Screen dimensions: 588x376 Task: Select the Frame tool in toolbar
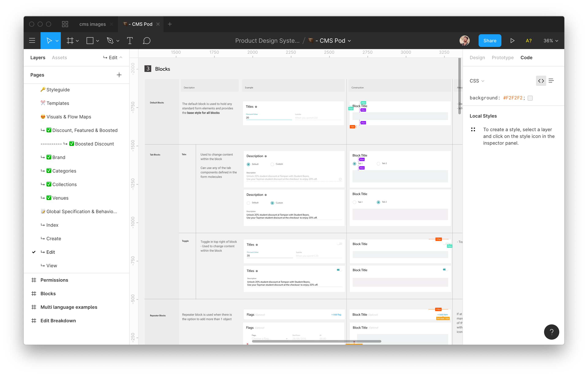pyautogui.click(x=70, y=40)
